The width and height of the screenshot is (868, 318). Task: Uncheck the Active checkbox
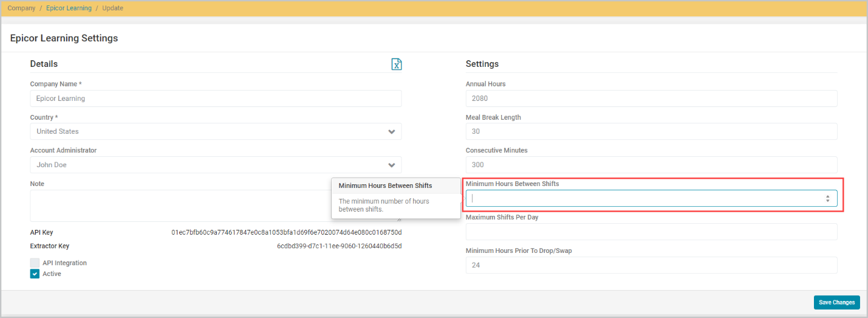click(x=35, y=274)
